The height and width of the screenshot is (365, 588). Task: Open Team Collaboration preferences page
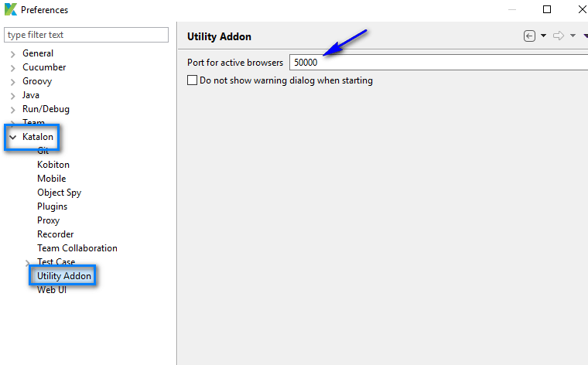point(77,248)
